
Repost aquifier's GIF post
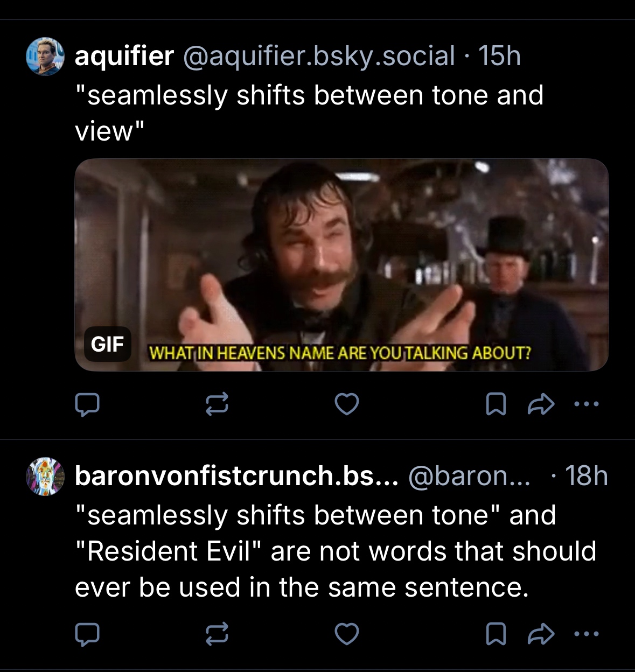tap(217, 404)
